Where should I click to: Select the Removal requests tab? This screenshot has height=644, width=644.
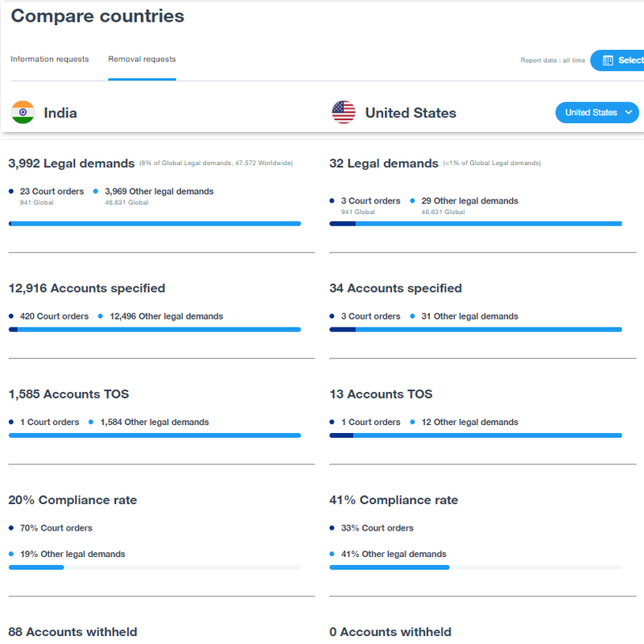click(x=142, y=59)
